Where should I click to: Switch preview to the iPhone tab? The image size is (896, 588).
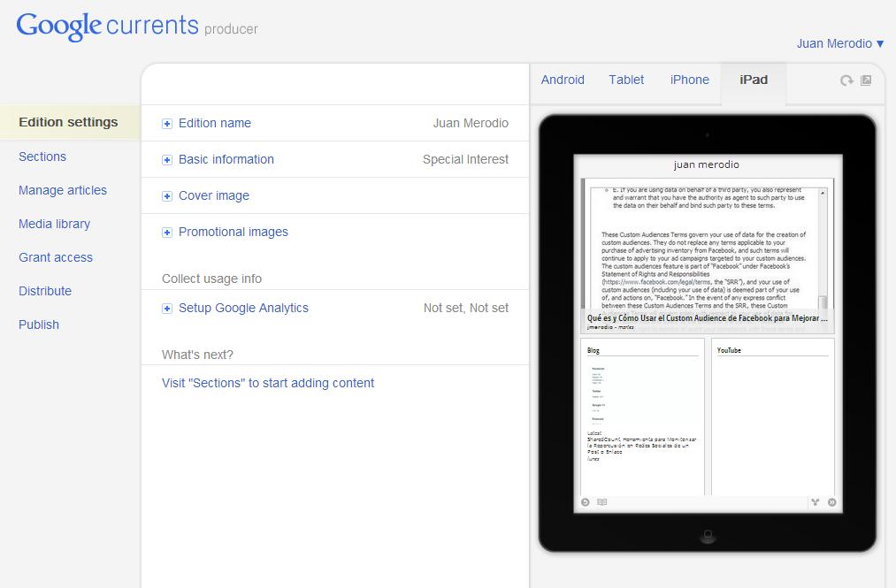[x=690, y=80]
